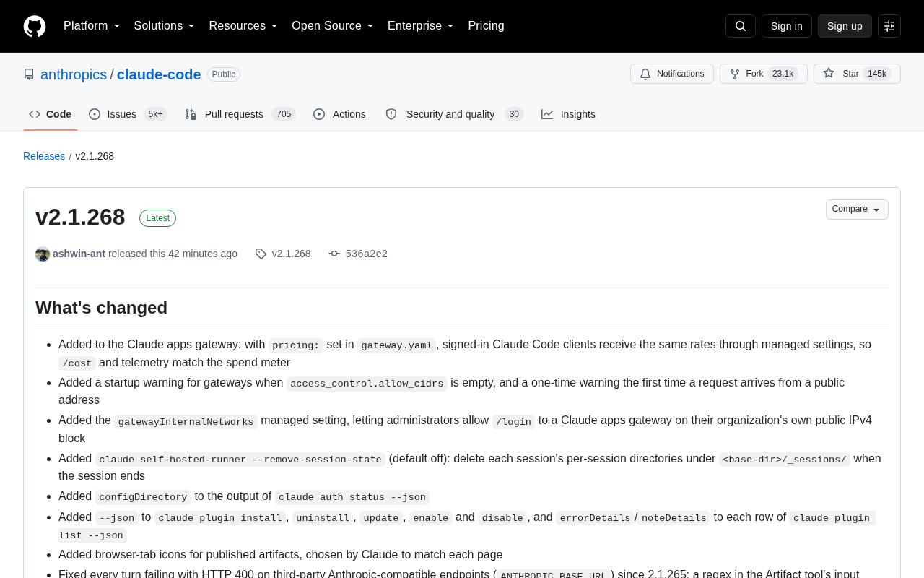
Task: Open the Insights tab
Action: pyautogui.click(x=569, y=114)
